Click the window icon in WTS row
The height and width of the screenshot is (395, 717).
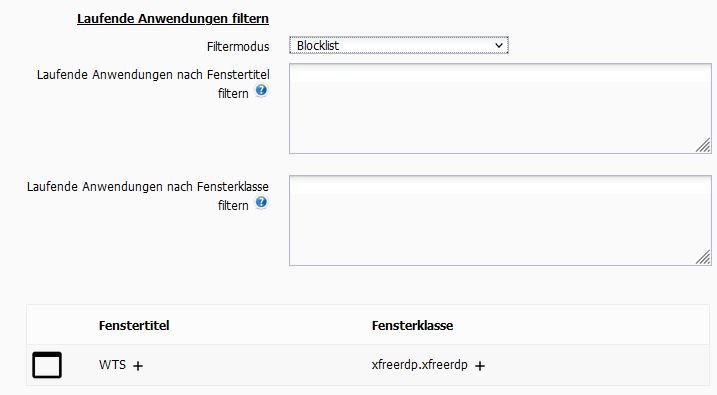47,365
